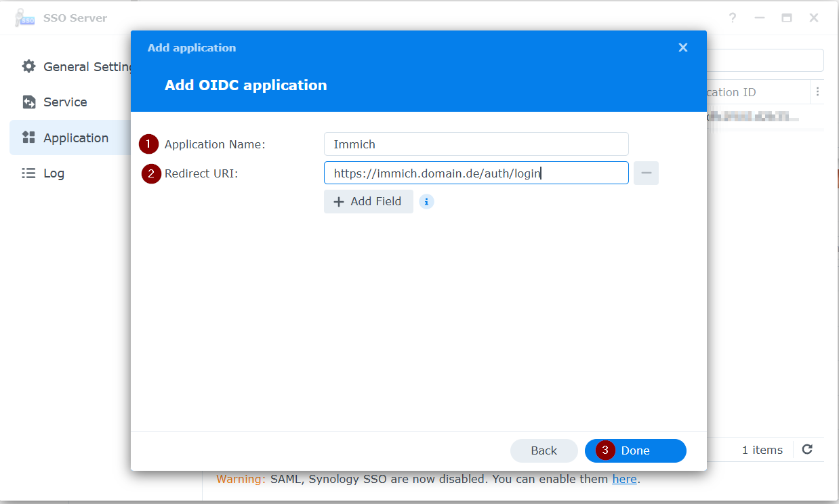Screen dimensions: 839x504
Task: Close the SSO Server window
Action: 814,18
